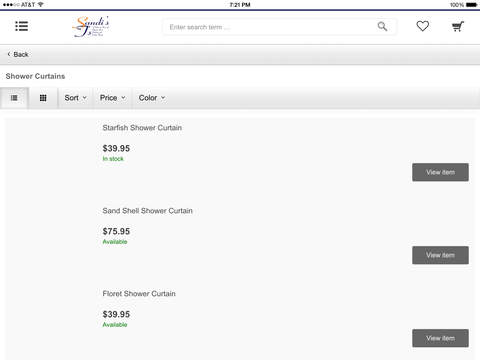The image size is (480, 360).
Task: Open the Starfish Shower Curtain title
Action: [x=142, y=128]
